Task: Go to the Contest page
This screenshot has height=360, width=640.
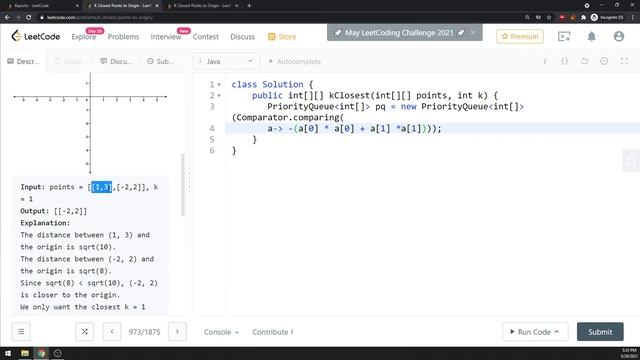Action: 206,37
